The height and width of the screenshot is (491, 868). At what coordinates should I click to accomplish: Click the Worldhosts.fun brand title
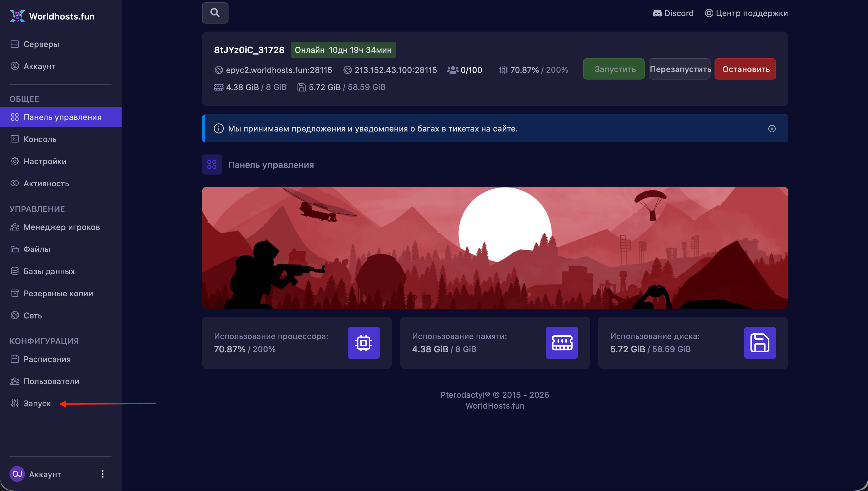(62, 16)
